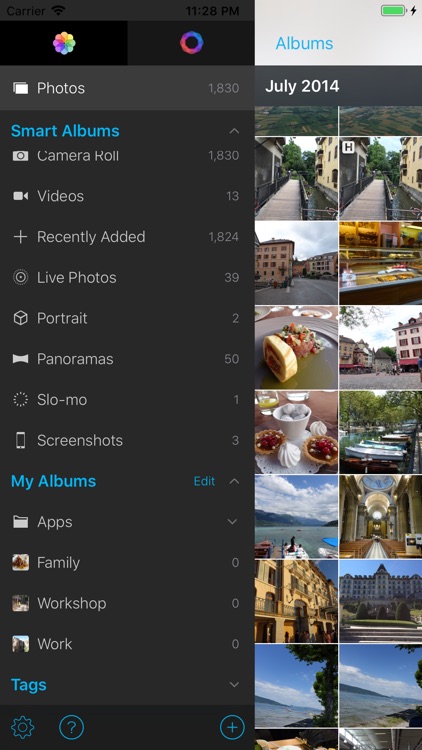Click the Portrait cube icon
422x750 pixels.
[x=21, y=318]
